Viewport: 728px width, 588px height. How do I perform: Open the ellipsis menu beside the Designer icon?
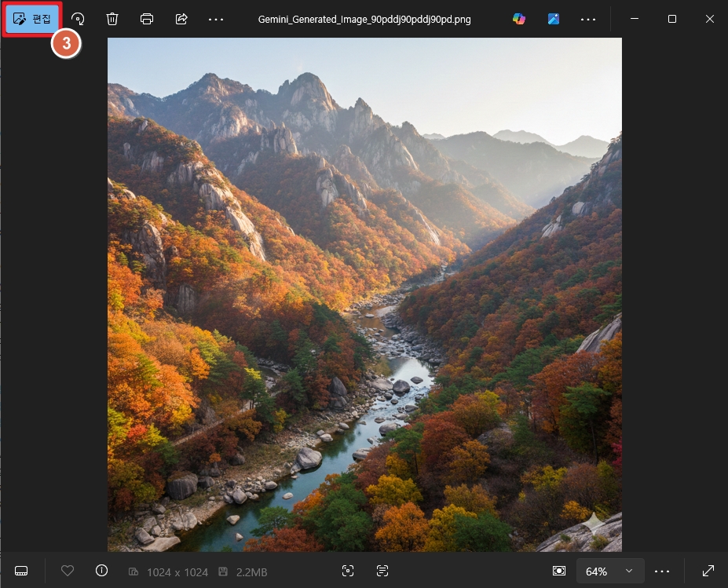588,19
